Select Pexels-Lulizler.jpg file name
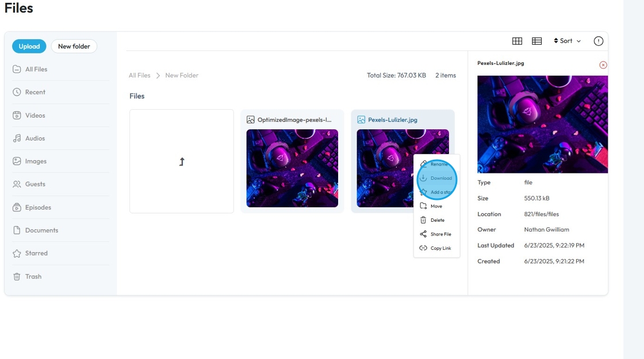This screenshot has height=359, width=644. click(x=393, y=120)
